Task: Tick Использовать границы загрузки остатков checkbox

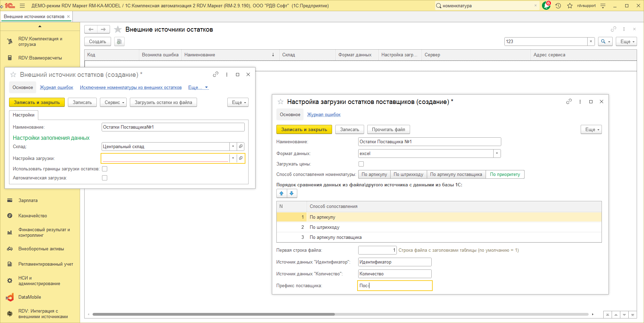Action: pos(104,169)
